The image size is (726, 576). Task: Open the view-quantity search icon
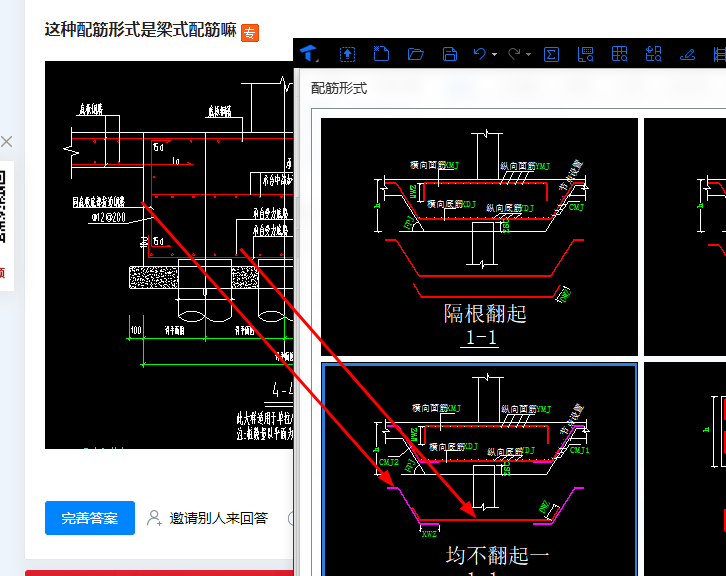tap(585, 54)
